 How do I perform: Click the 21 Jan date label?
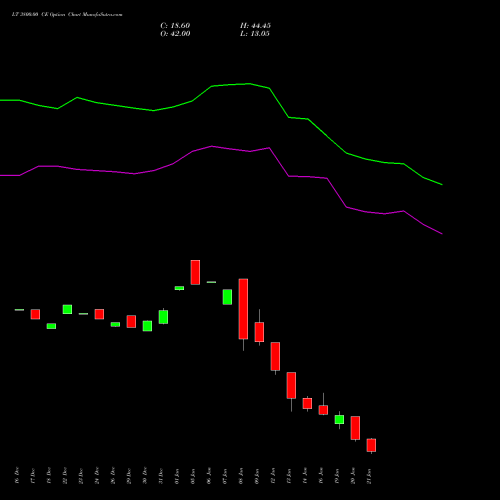point(369,476)
